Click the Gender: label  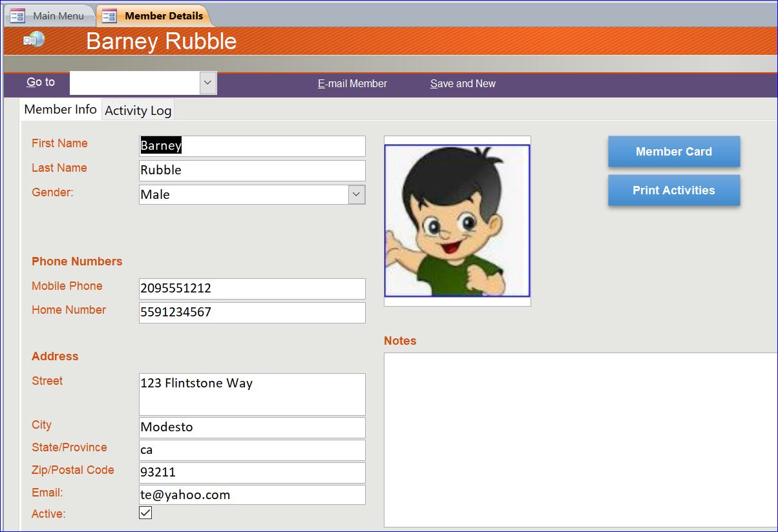click(52, 192)
